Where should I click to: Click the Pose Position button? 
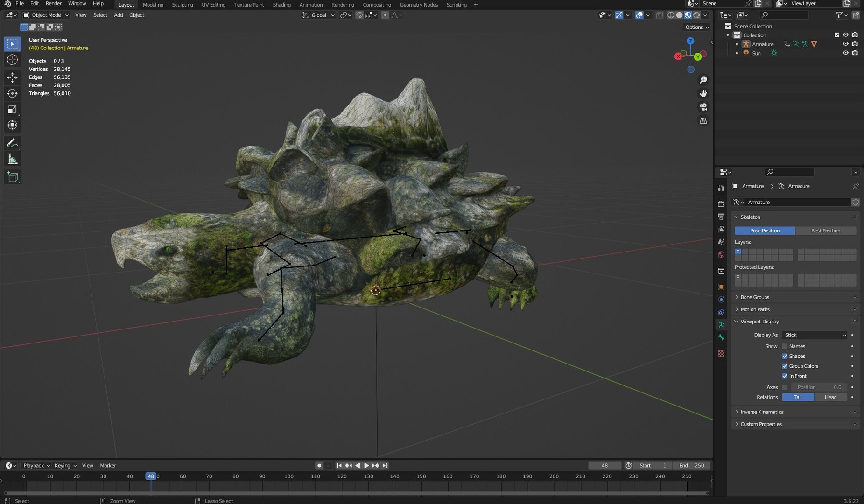point(765,231)
